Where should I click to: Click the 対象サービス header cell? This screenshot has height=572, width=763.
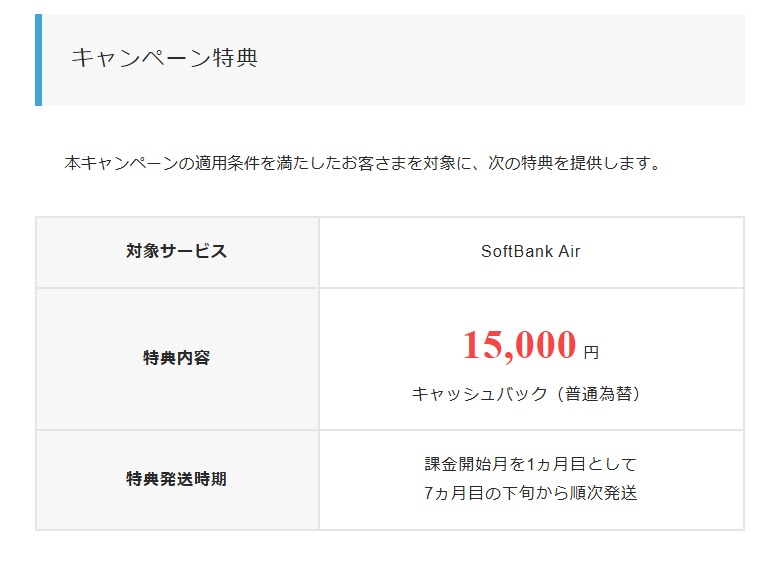coord(177,252)
